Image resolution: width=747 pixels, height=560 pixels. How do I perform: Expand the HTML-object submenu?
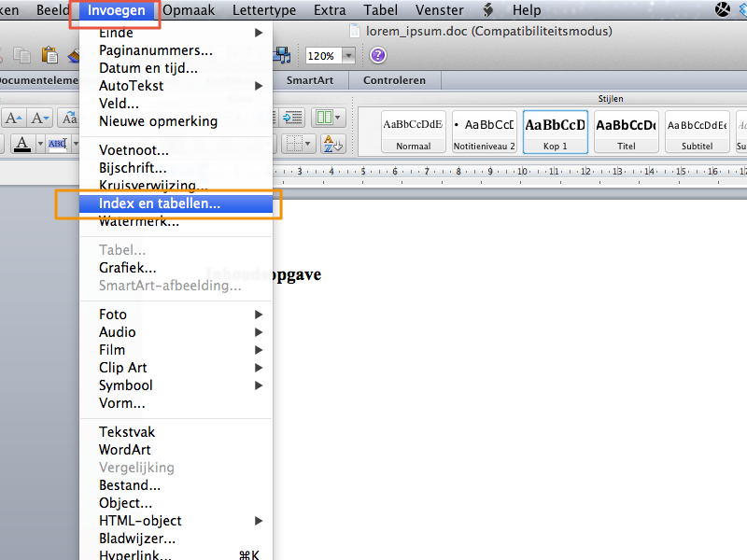(x=259, y=521)
